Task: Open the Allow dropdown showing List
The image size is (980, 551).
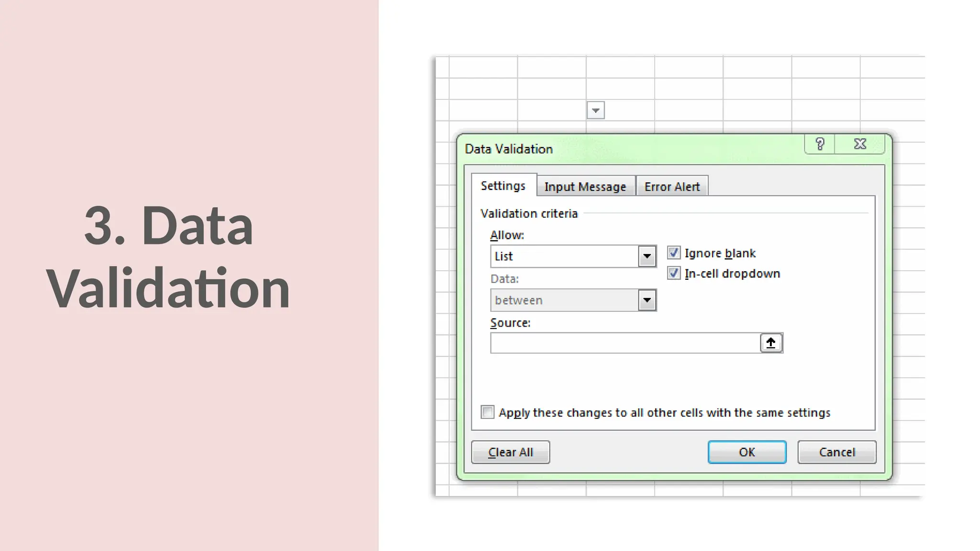Action: (x=573, y=256)
